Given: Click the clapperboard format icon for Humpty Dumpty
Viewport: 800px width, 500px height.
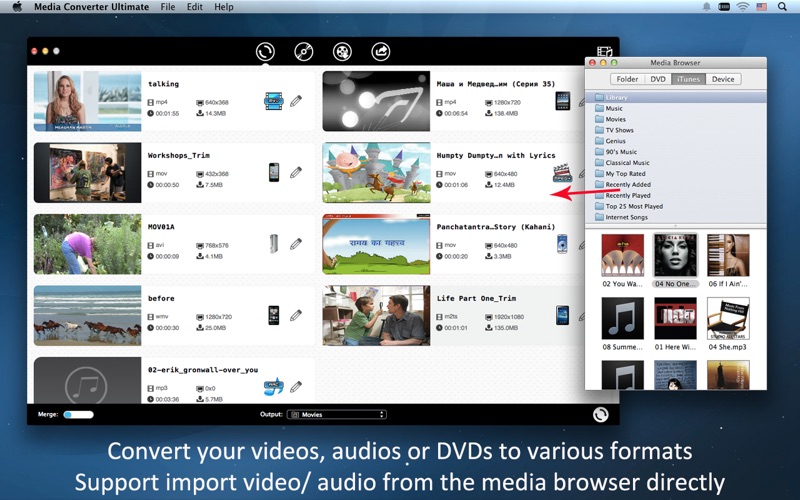Looking at the screenshot, I should (x=562, y=173).
